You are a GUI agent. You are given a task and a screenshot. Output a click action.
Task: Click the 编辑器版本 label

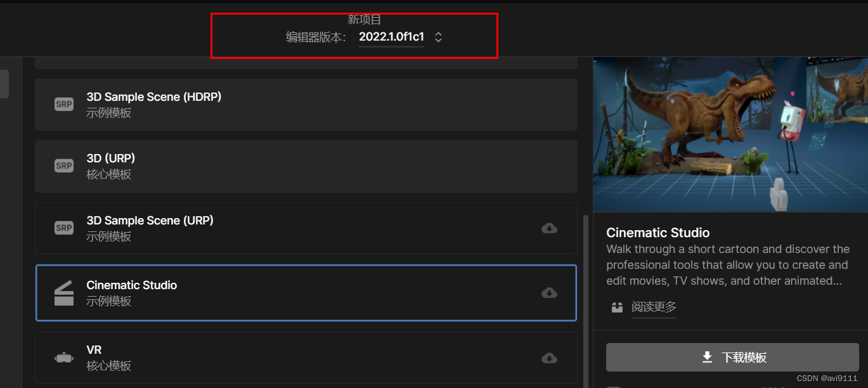[x=316, y=37]
